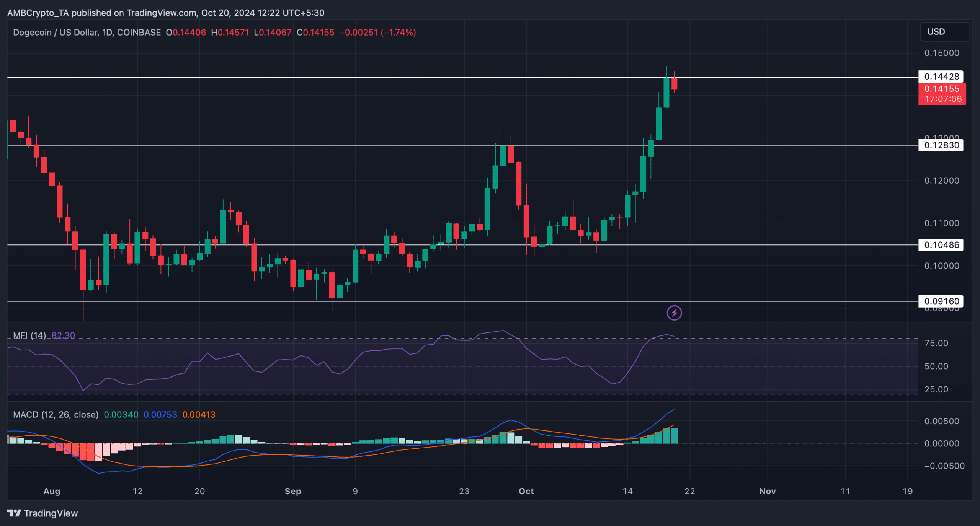Click the Sep label on time axis
The height and width of the screenshot is (526, 980).
point(293,491)
